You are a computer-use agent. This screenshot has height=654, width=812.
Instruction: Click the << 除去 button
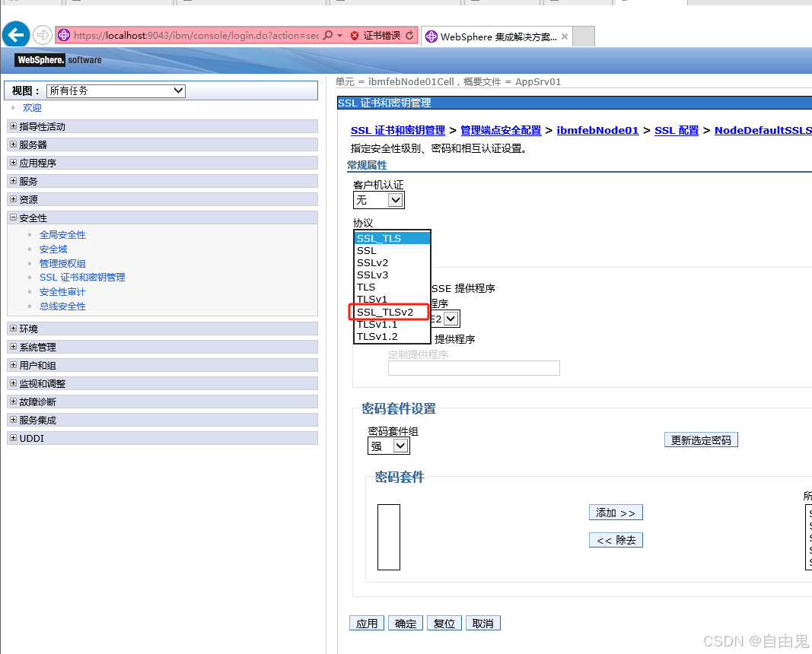tap(616, 540)
